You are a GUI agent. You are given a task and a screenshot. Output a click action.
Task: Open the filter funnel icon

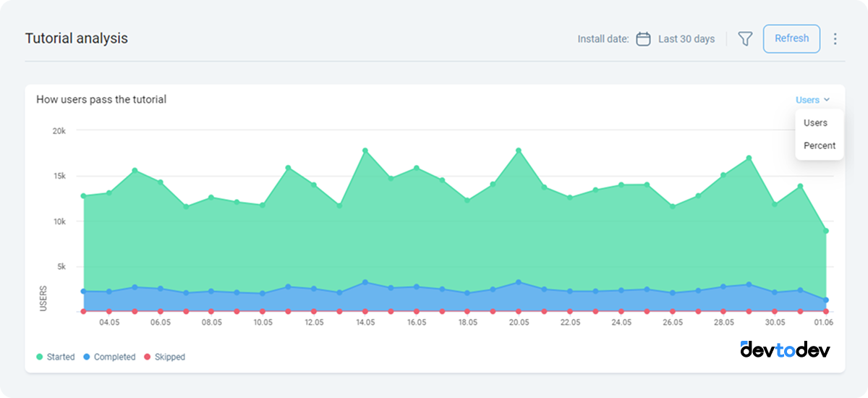(x=745, y=39)
